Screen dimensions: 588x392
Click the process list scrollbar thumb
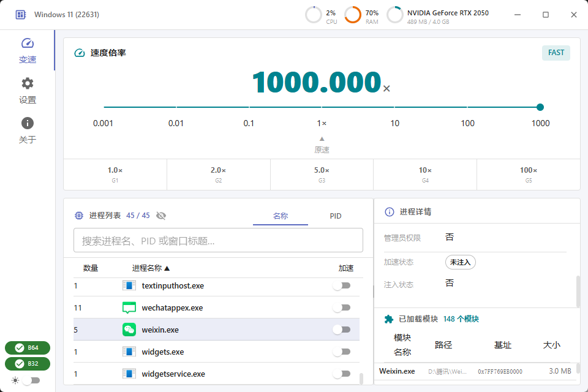point(361,379)
